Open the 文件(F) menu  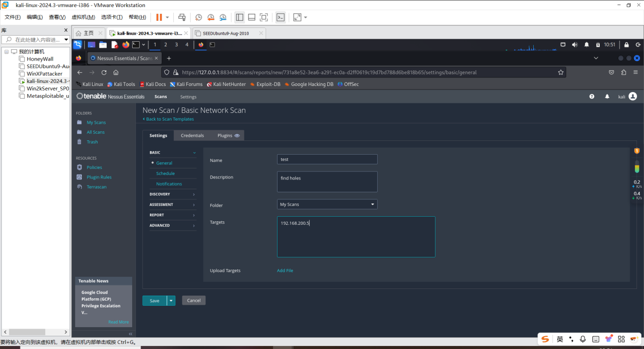point(13,17)
